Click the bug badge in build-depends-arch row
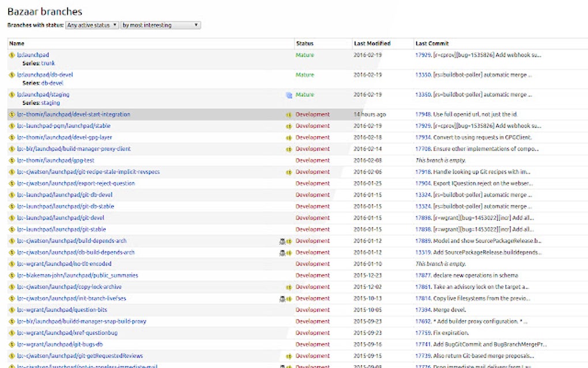Image resolution: width=588 pixels, height=368 pixels. coord(282,241)
